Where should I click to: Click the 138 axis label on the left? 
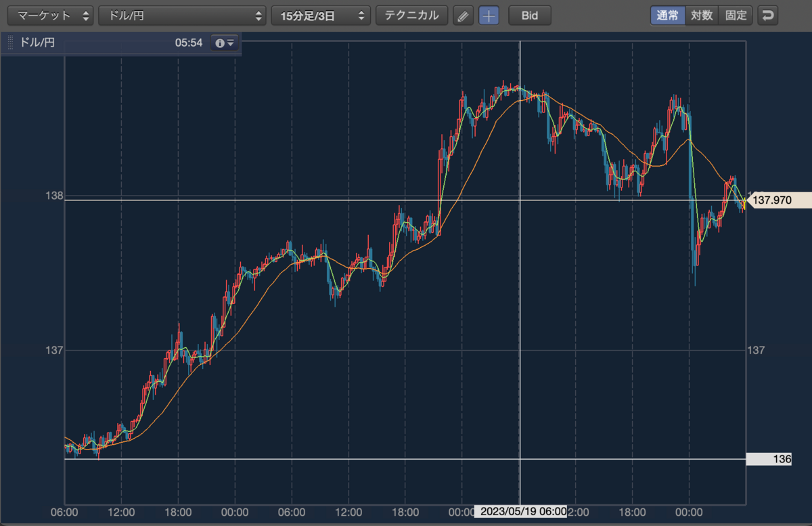[53, 196]
